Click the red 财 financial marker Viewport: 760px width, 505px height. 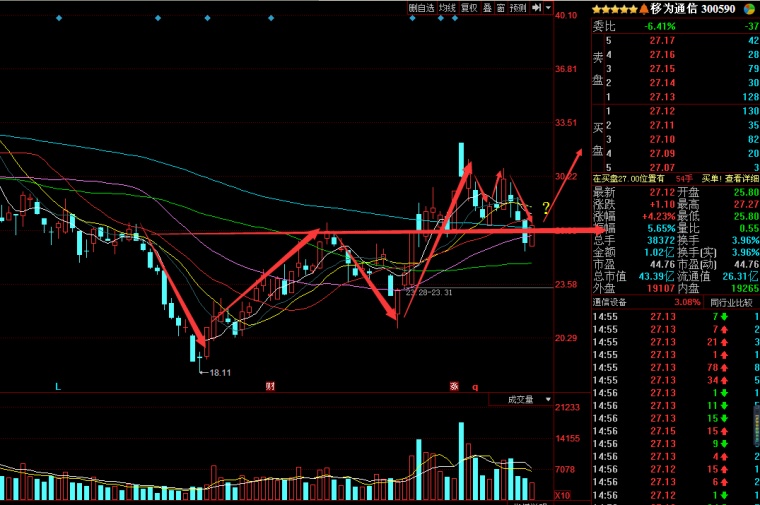coord(270,387)
